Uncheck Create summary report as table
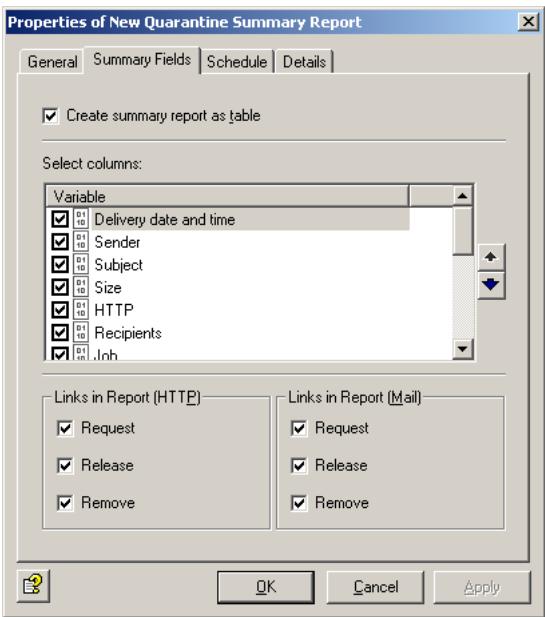The width and height of the screenshot is (545, 617). click(51, 116)
